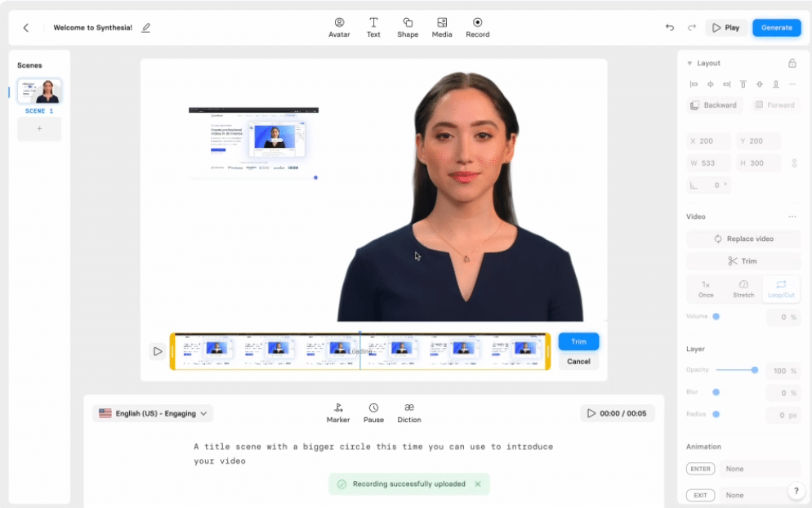
Task: Select the screen recording video on canvas
Action: pyautogui.click(x=254, y=143)
